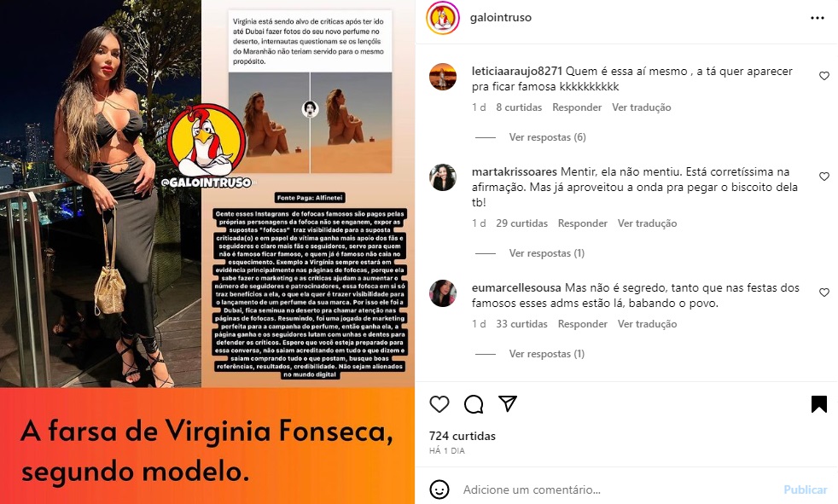Like leticiaaraujo8271's comment
Viewport: 838px width, 504px height.
click(824, 76)
